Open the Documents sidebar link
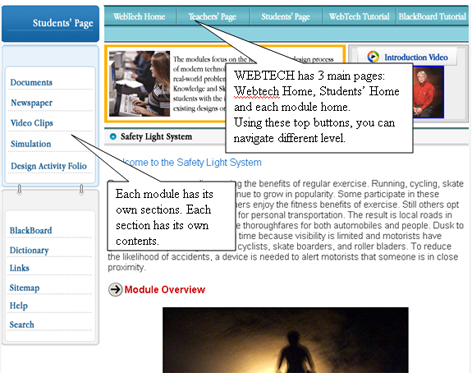Viewport: 472px width, 373px height. (x=31, y=82)
